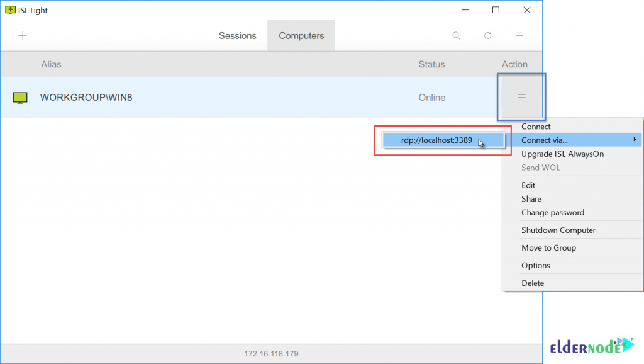The width and height of the screenshot is (644, 364).
Task: Switch to the Sessions tab
Action: click(x=238, y=35)
